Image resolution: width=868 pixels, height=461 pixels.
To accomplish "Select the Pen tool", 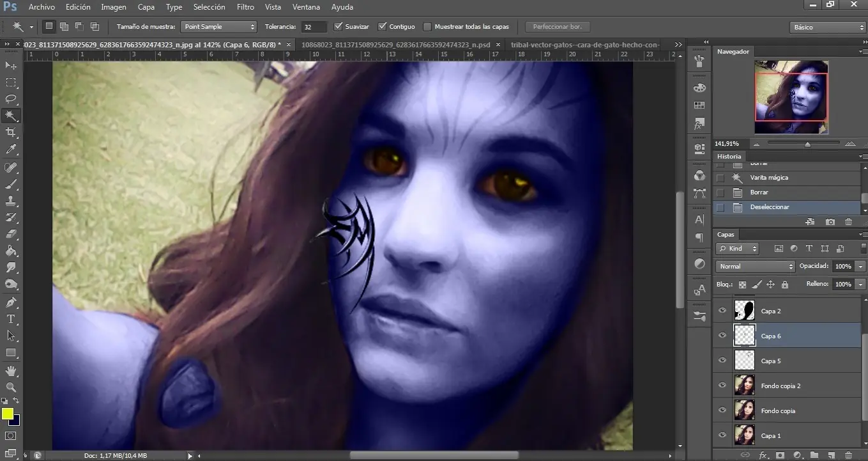I will pos(11,302).
